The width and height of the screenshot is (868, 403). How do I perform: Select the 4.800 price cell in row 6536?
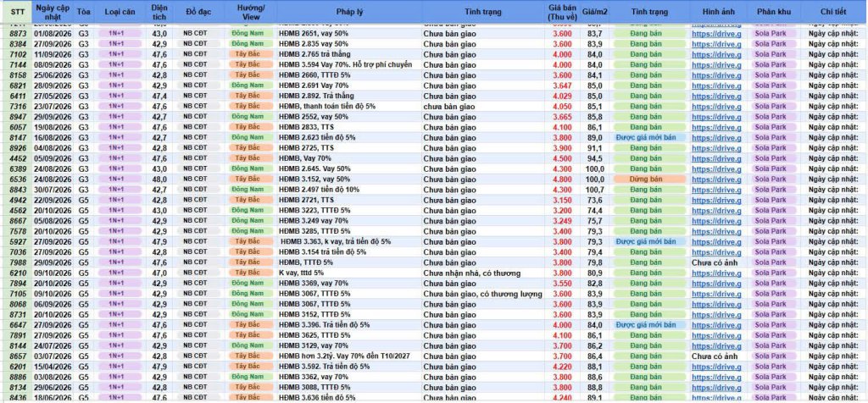click(562, 179)
